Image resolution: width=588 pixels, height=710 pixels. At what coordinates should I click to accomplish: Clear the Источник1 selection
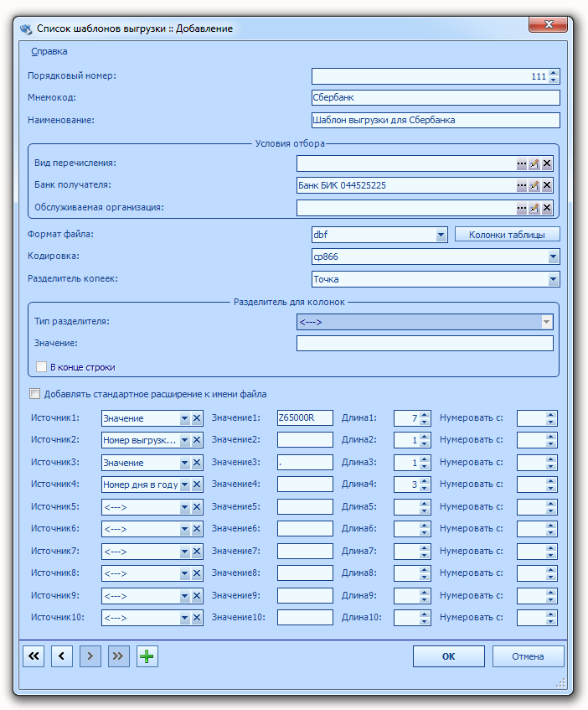pos(197,418)
